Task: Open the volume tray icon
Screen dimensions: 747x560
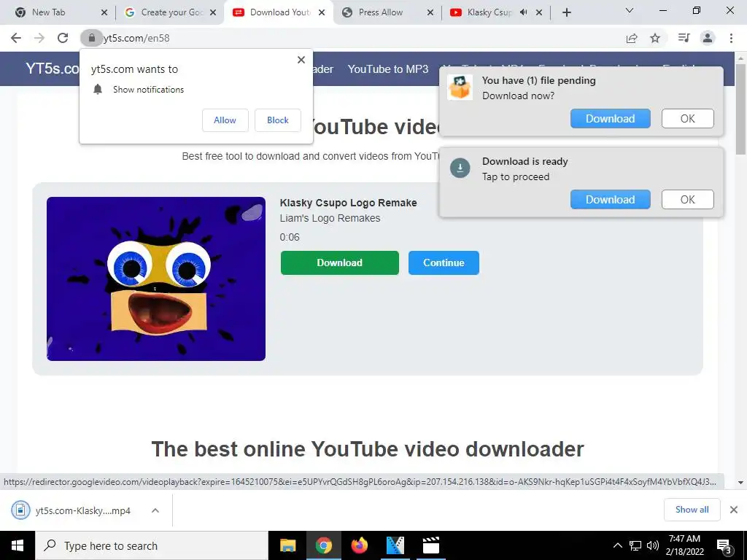Action: click(653, 545)
